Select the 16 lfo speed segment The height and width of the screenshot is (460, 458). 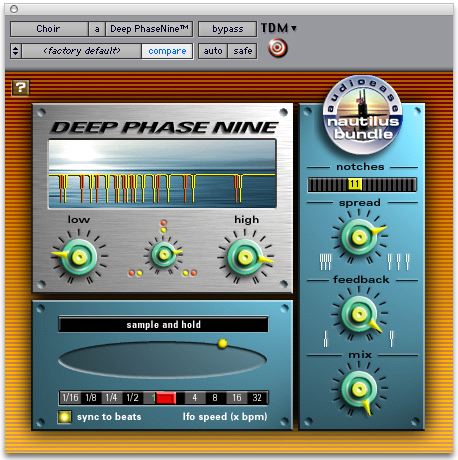coord(237,398)
